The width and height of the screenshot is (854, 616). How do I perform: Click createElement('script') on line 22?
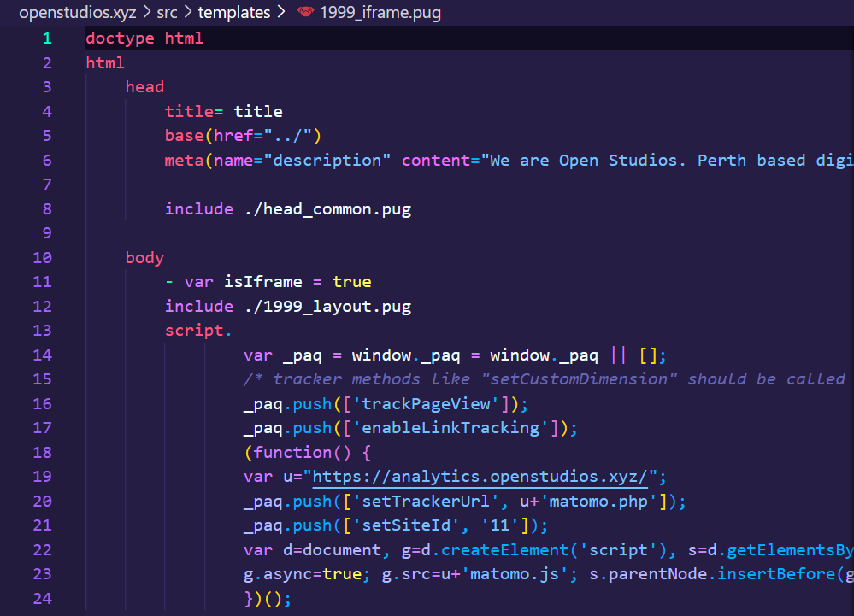[x=554, y=550]
